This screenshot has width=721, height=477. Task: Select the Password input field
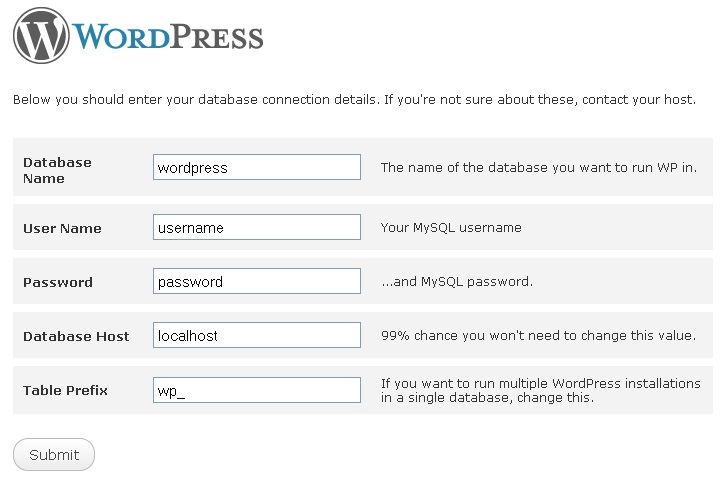coord(257,282)
